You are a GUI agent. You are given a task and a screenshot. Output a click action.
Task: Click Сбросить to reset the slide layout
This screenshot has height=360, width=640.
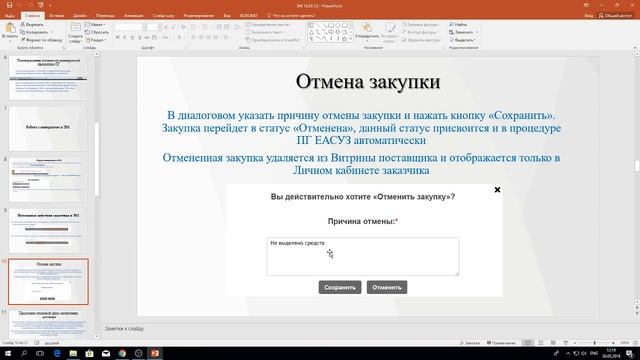coord(97,32)
